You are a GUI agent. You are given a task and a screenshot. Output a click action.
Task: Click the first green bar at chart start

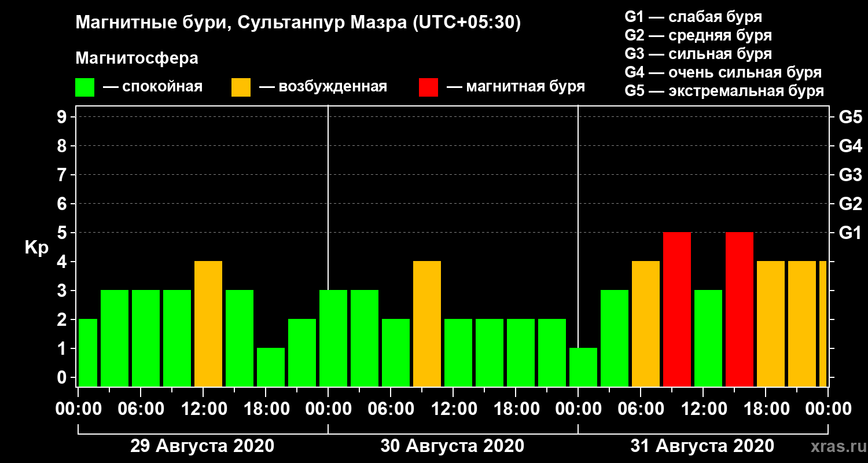tap(88, 353)
